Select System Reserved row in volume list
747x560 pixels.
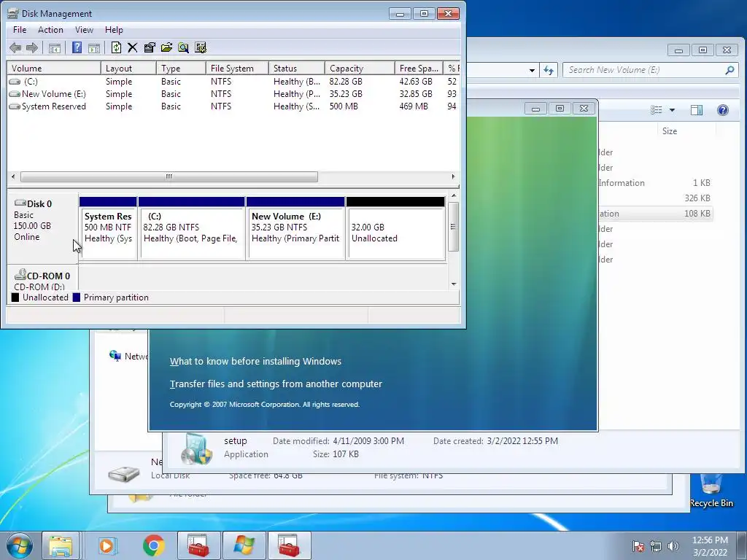pos(233,106)
